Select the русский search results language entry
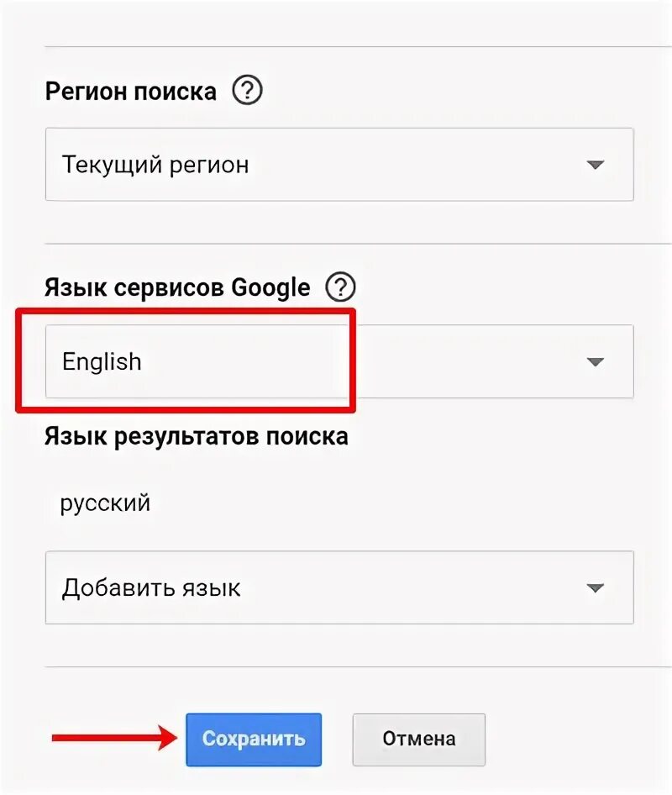This screenshot has height=795, width=672. click(x=105, y=503)
